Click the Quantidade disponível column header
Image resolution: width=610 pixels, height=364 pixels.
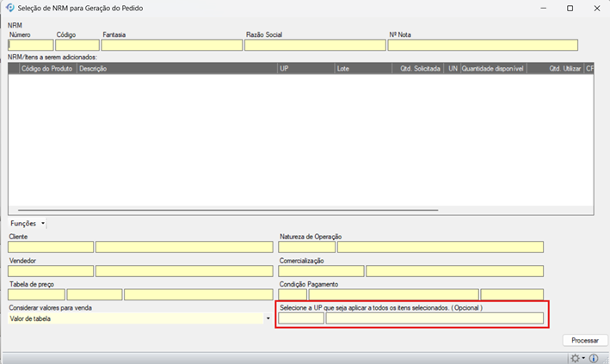pyautogui.click(x=493, y=68)
